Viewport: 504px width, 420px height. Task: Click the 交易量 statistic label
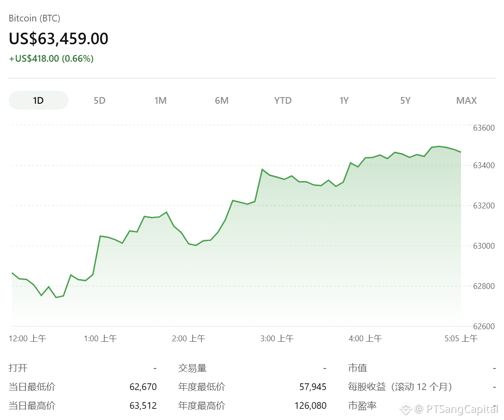point(192,368)
